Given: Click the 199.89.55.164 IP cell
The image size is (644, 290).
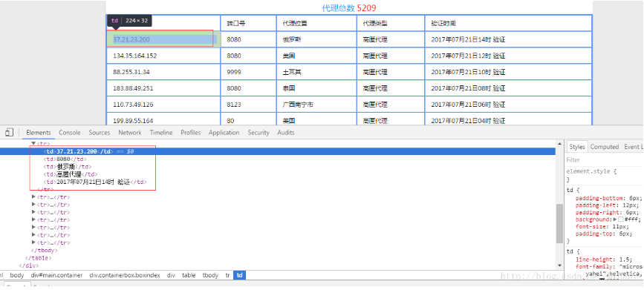Looking at the screenshot, I should [163, 119].
